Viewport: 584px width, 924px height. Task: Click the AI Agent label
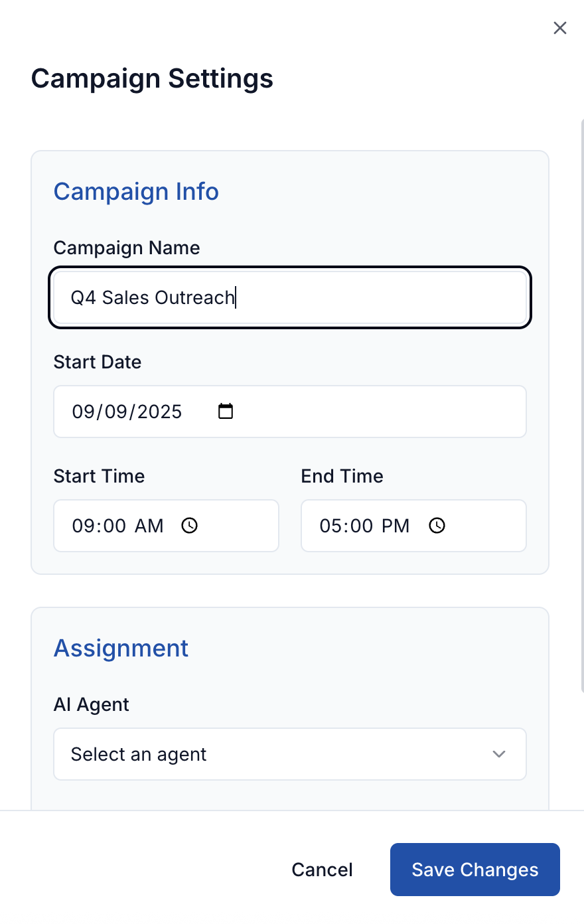pos(92,704)
